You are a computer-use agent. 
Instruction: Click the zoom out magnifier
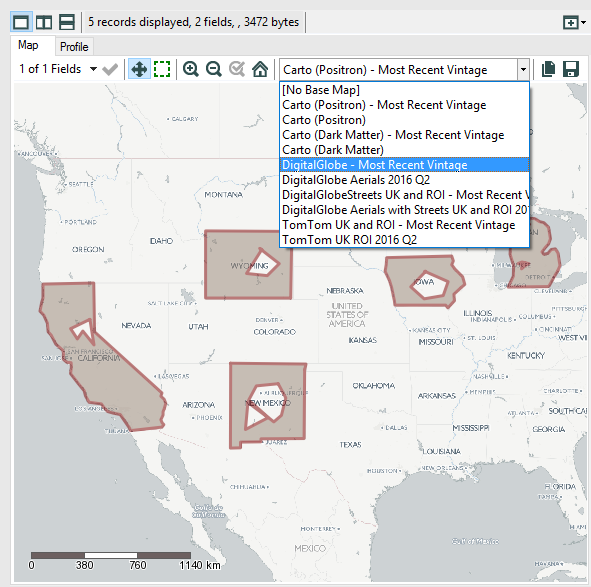pyautogui.click(x=214, y=69)
